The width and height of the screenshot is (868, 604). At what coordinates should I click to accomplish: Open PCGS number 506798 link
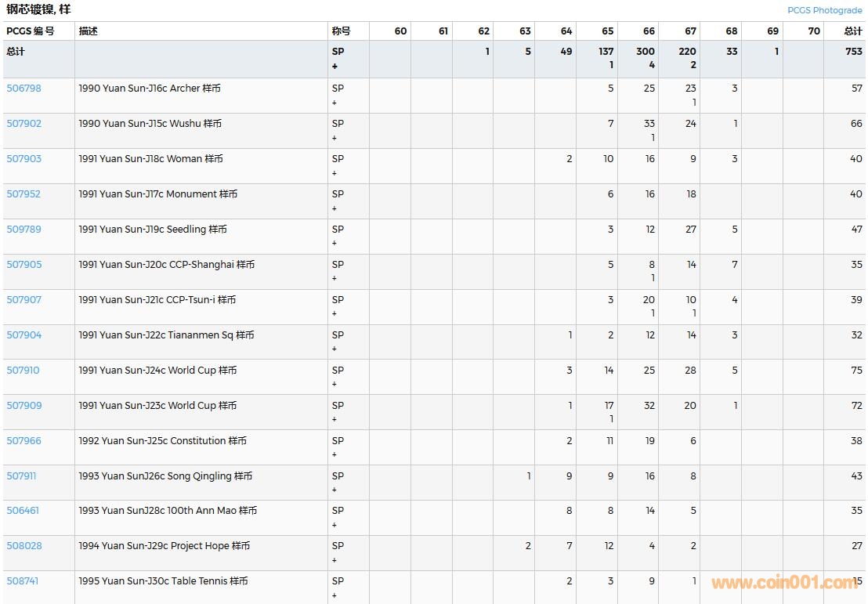[24, 89]
